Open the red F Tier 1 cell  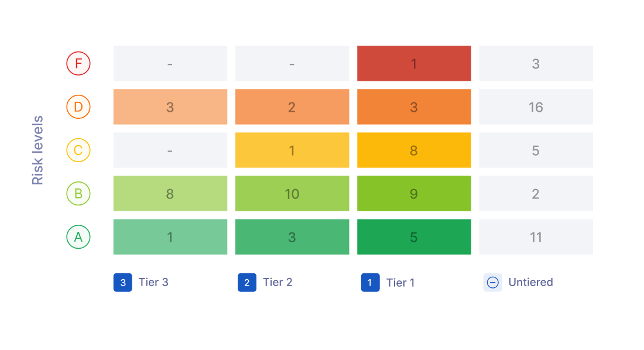pyautogui.click(x=414, y=63)
